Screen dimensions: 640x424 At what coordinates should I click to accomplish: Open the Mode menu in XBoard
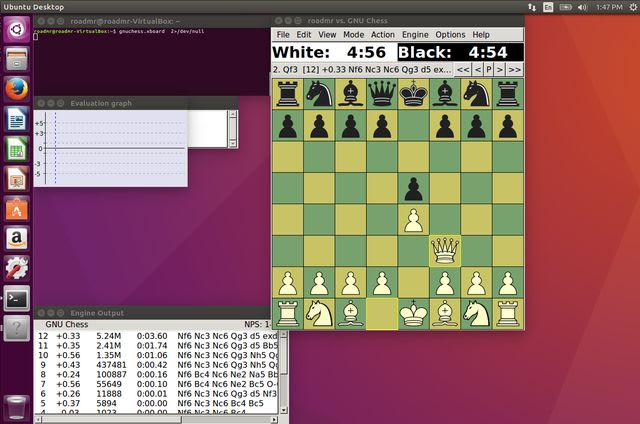click(353, 35)
